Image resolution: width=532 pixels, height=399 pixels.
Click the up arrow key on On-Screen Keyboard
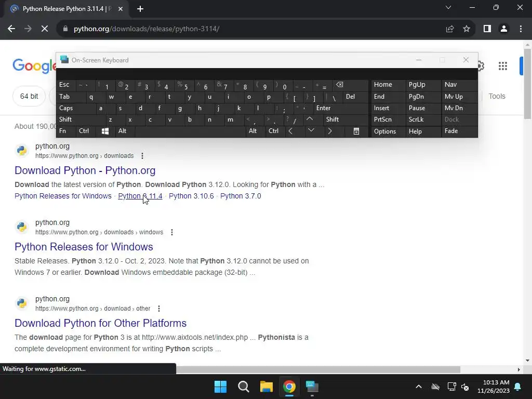[x=310, y=119]
